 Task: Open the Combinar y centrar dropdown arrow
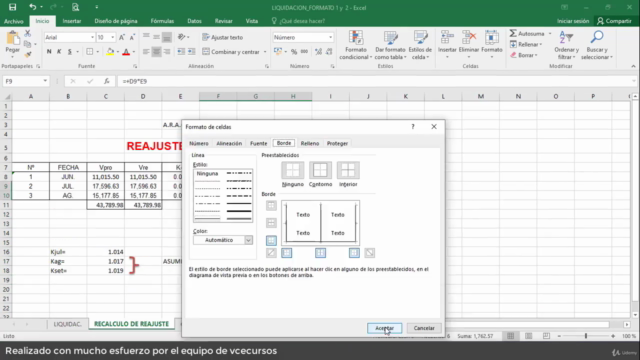pos(265,52)
